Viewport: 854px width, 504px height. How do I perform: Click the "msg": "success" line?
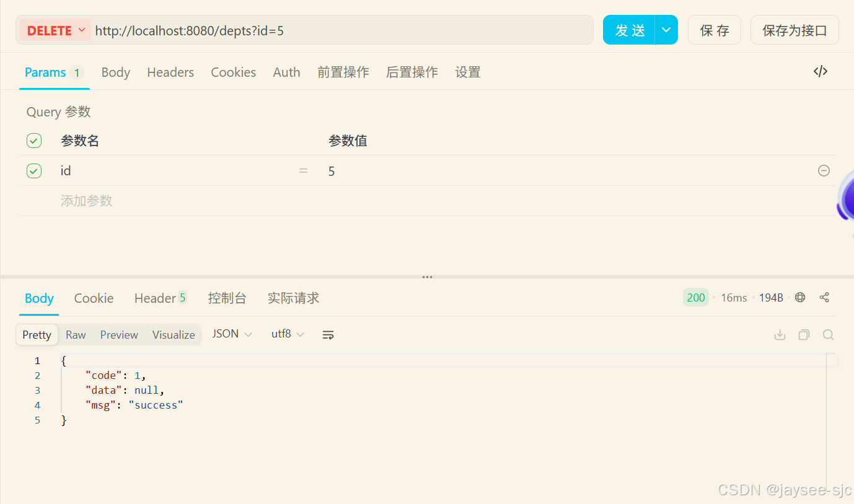(x=134, y=405)
